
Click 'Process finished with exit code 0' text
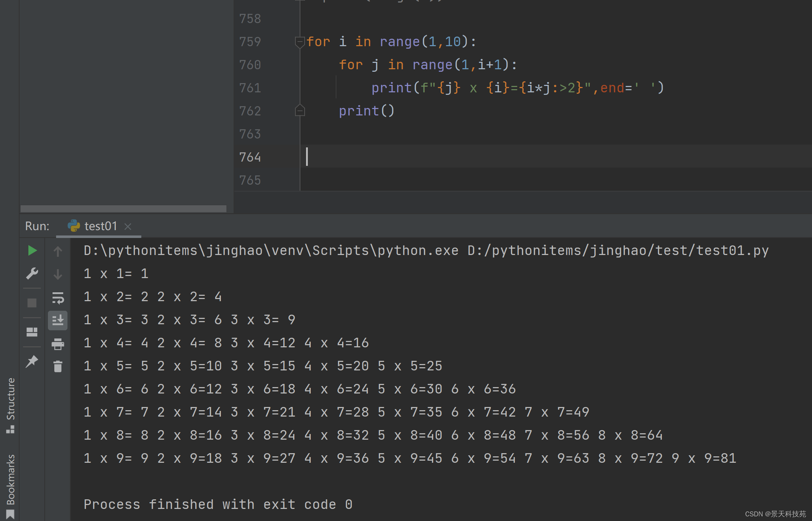[218, 505]
